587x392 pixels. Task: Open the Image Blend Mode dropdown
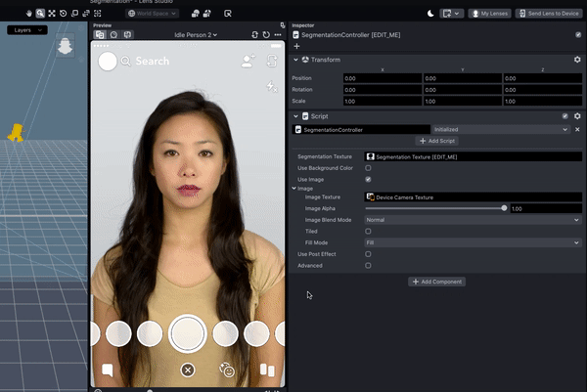coord(473,220)
